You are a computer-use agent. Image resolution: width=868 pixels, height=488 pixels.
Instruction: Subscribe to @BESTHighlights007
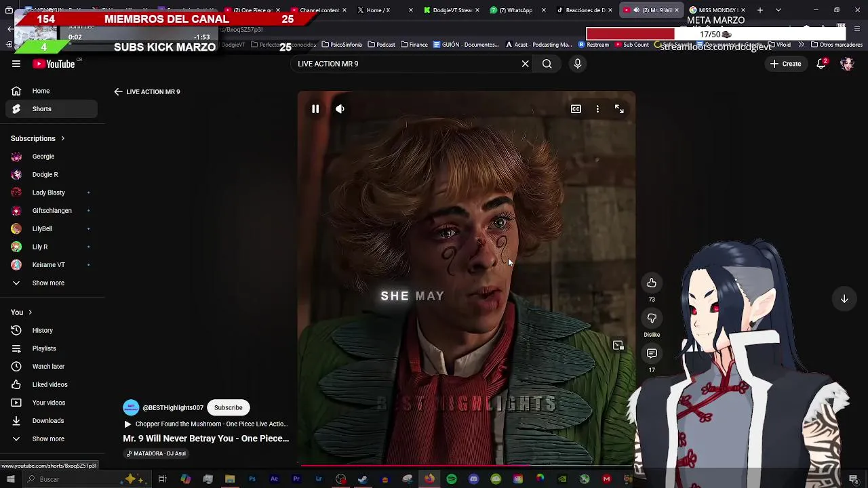(x=228, y=407)
